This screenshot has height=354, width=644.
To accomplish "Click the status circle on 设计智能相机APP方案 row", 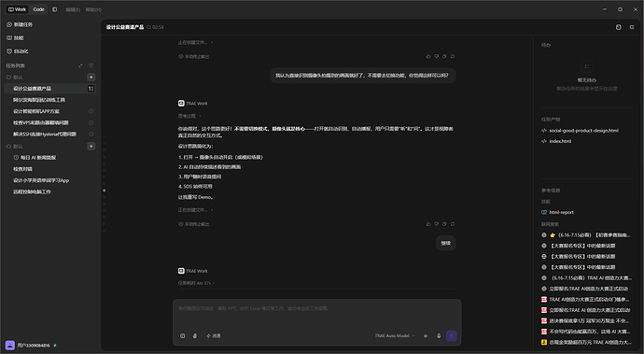I will (91, 111).
